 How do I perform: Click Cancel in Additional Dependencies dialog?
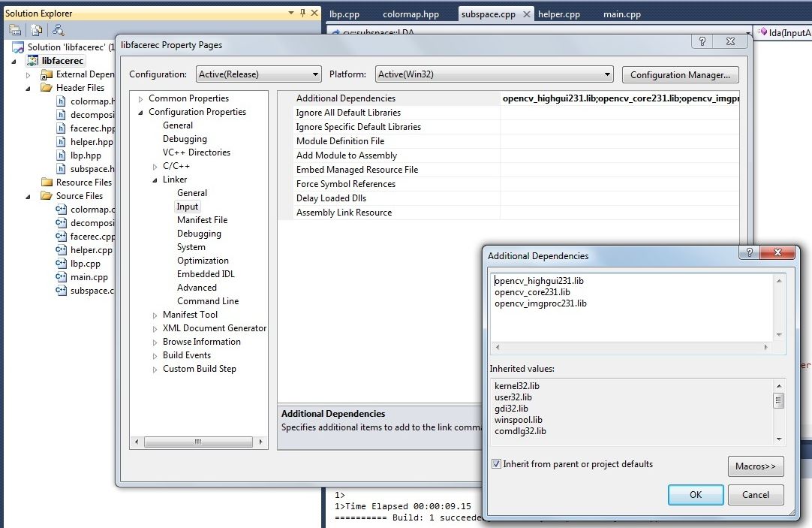756,494
